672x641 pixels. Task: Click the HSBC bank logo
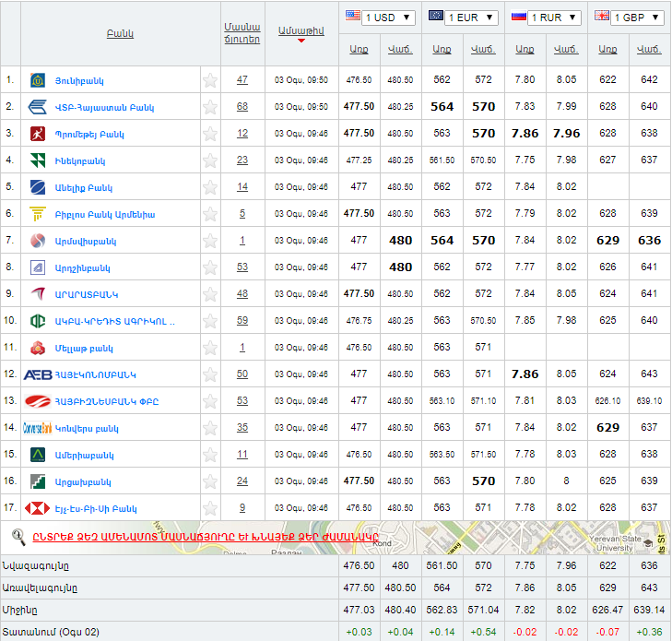[38, 508]
